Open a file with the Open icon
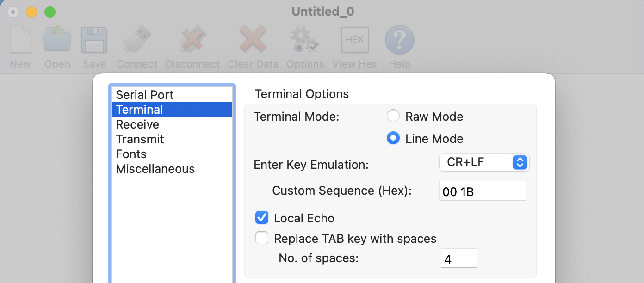The width and height of the screenshot is (644, 283). coord(57,40)
